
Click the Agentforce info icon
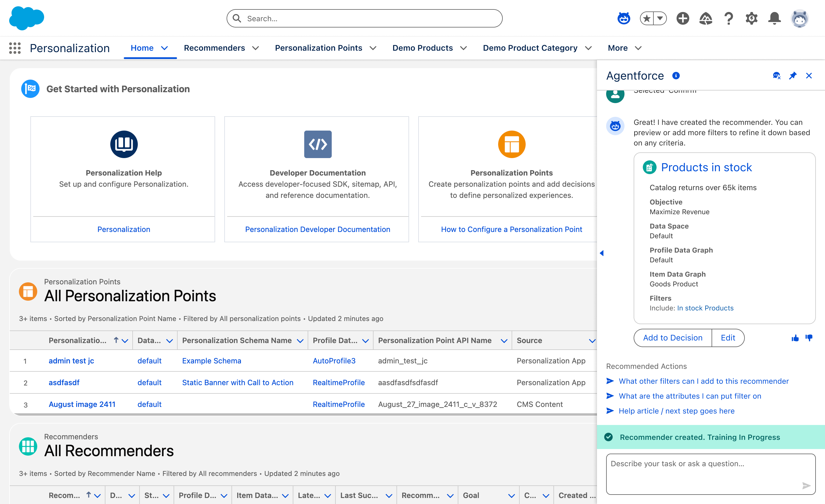(676, 76)
